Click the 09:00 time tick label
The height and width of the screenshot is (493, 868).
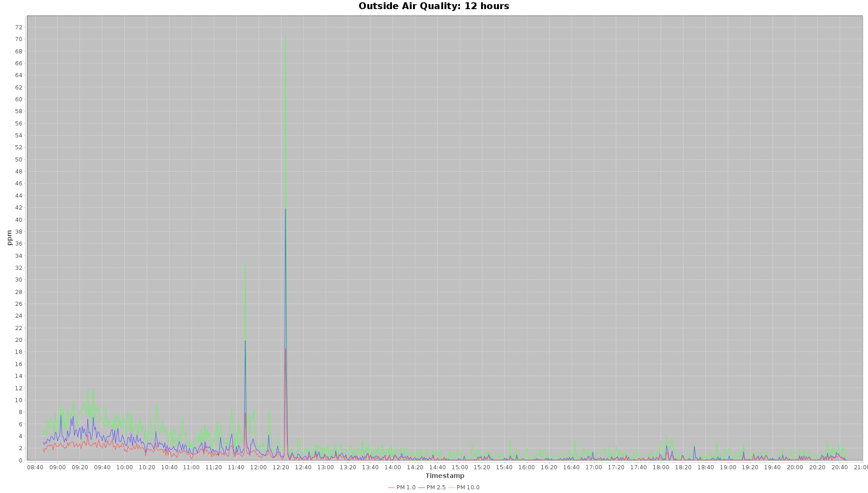click(58, 467)
